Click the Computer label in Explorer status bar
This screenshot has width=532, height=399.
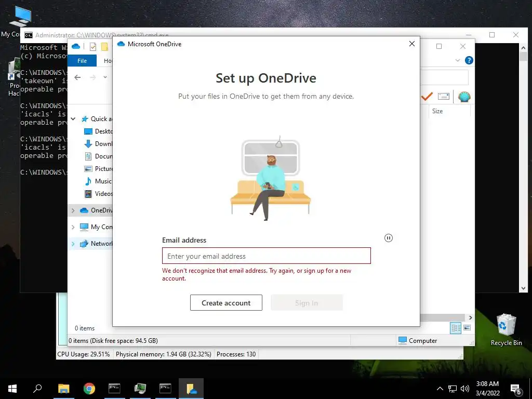click(423, 341)
